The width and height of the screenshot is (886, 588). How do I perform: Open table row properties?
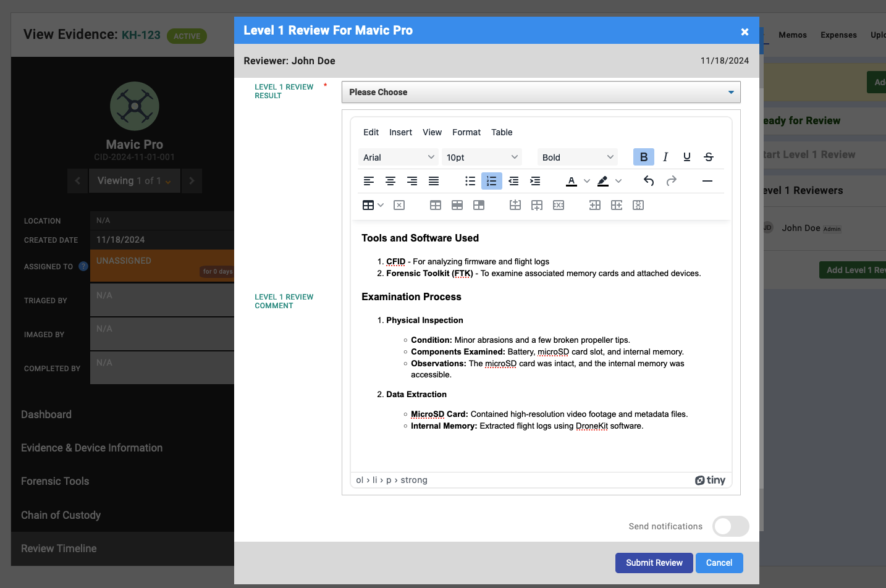(457, 205)
